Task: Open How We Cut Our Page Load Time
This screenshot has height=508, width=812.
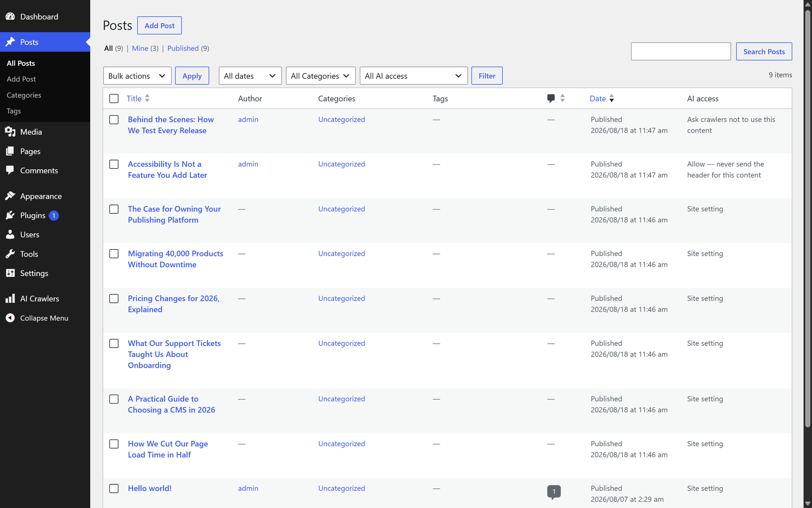Action: pos(168,449)
